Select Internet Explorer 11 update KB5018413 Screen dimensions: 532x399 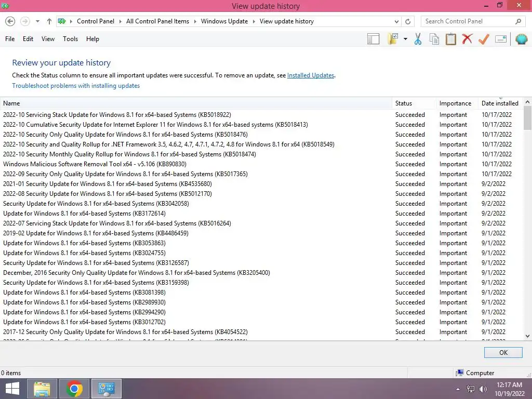(262, 125)
